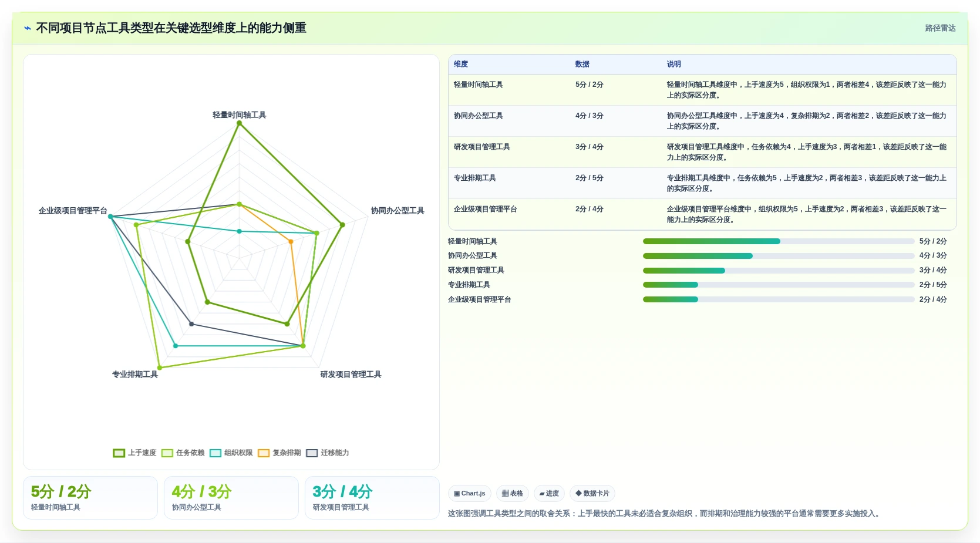Click the 研发项目管理工具 progress bar
This screenshot has height=543, width=980.
(x=779, y=271)
